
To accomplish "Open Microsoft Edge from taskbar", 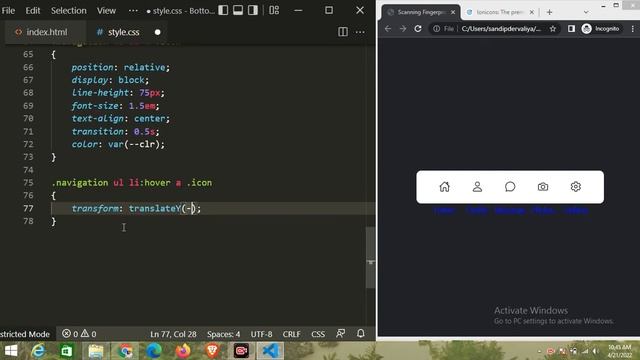I will [x=154, y=351].
